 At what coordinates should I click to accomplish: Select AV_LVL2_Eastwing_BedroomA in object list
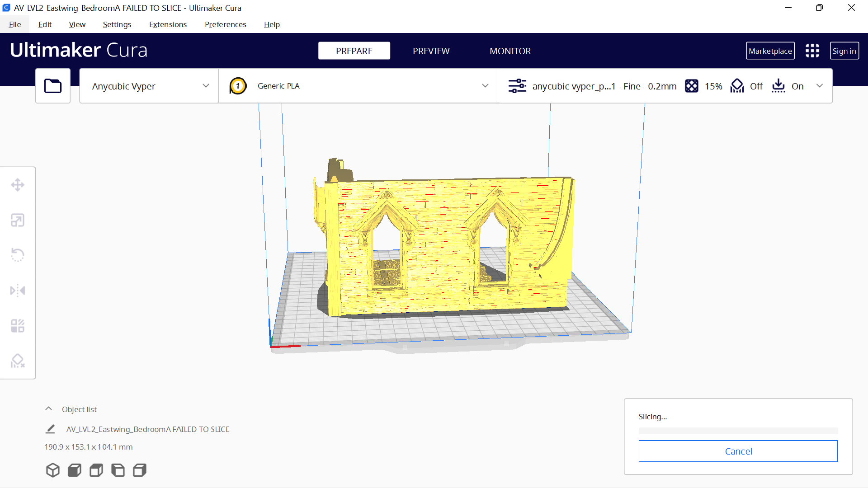click(147, 429)
